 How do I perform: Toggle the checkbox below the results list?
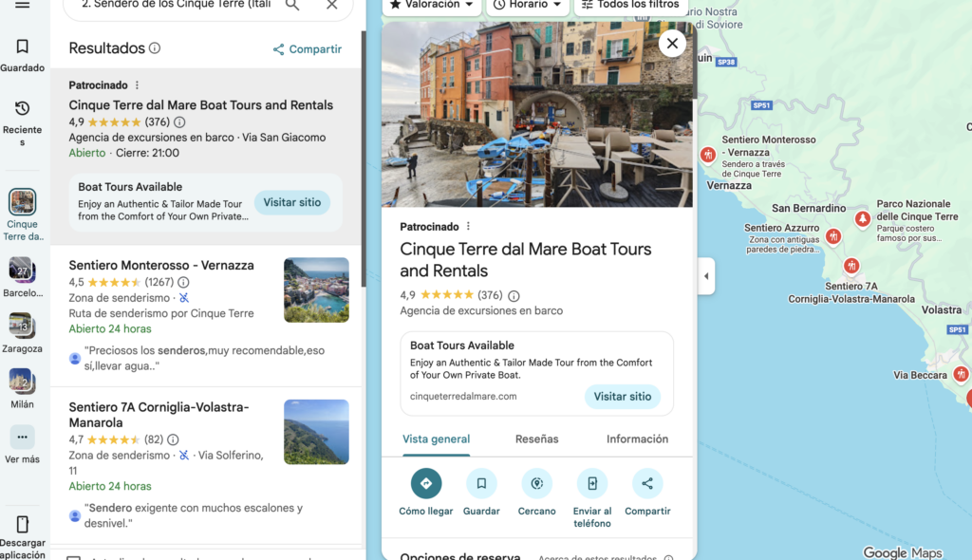click(73, 556)
